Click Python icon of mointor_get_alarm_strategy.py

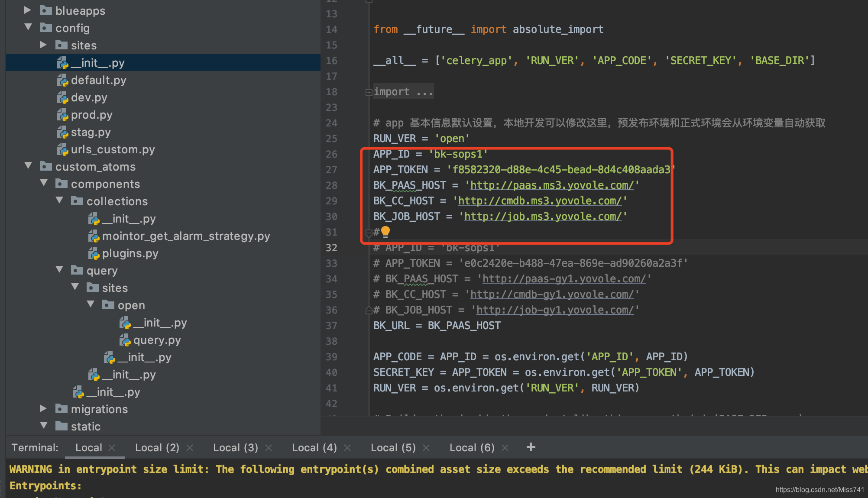coord(94,236)
